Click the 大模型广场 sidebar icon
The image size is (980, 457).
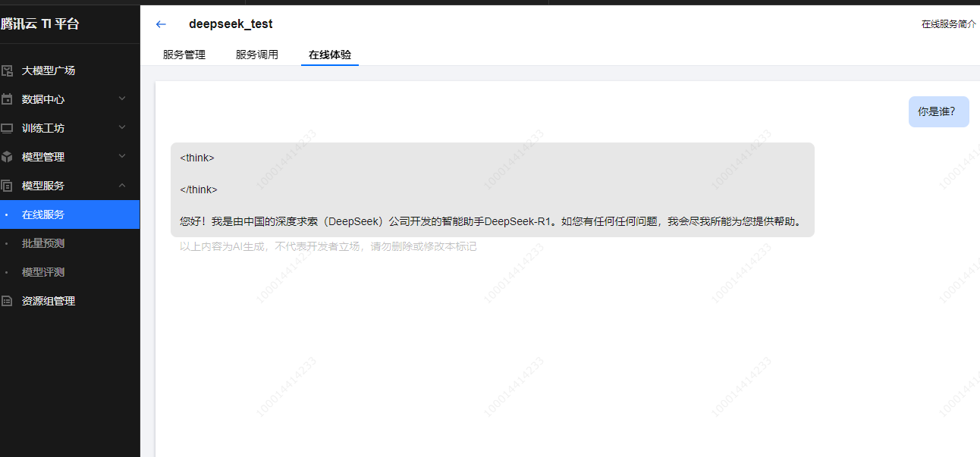[x=7, y=70]
